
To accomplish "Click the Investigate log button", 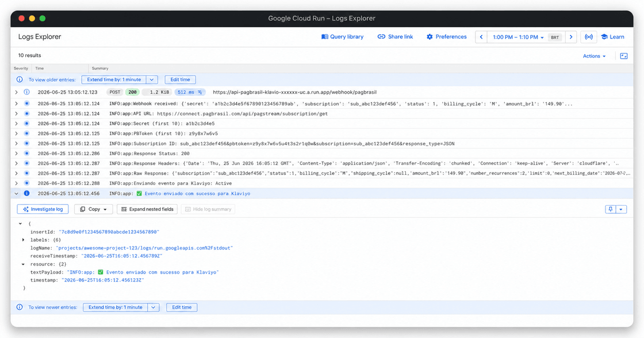I will [43, 209].
